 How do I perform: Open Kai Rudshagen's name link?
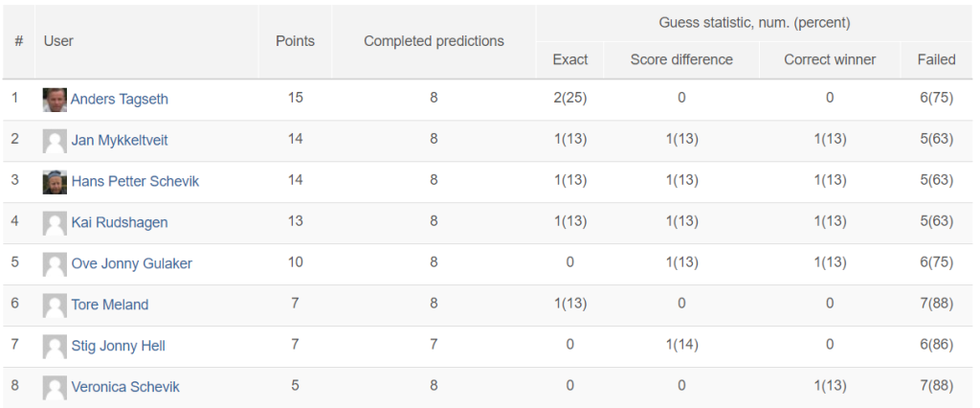[x=120, y=223]
